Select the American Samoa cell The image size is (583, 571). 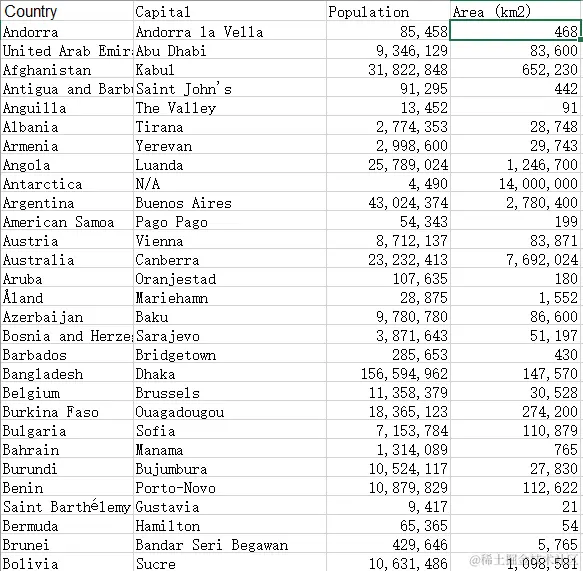67,220
